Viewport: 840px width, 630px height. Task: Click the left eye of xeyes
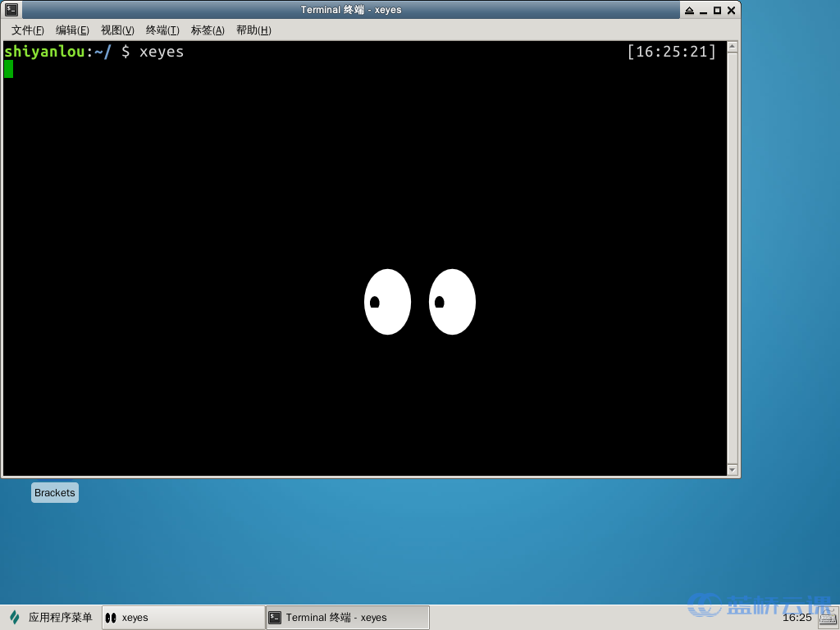(x=387, y=302)
